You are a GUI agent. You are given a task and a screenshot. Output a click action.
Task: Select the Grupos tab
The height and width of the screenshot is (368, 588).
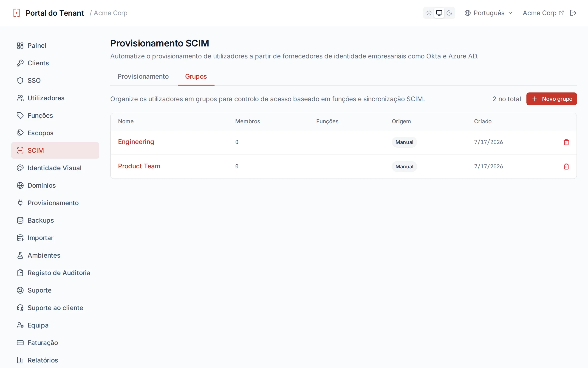pos(196,76)
